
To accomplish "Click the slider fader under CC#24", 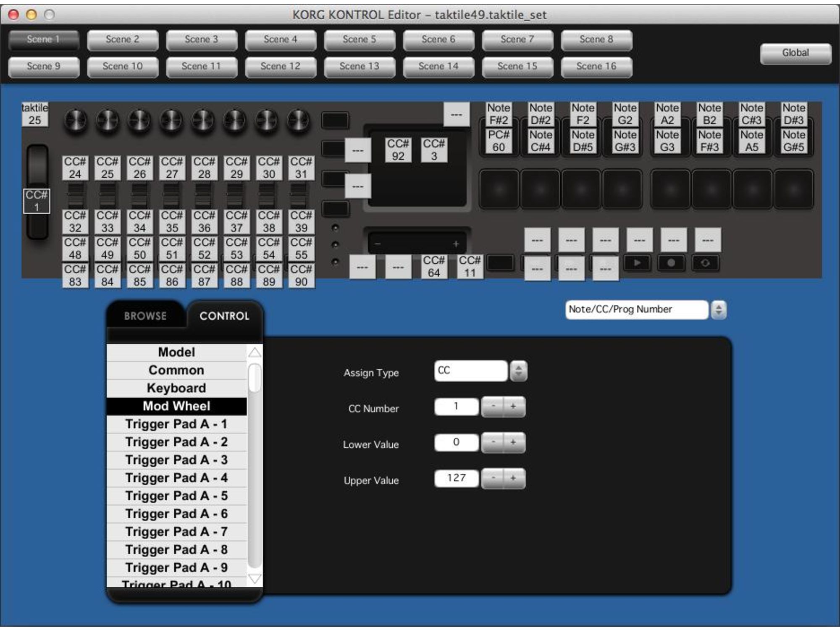I will (75, 195).
